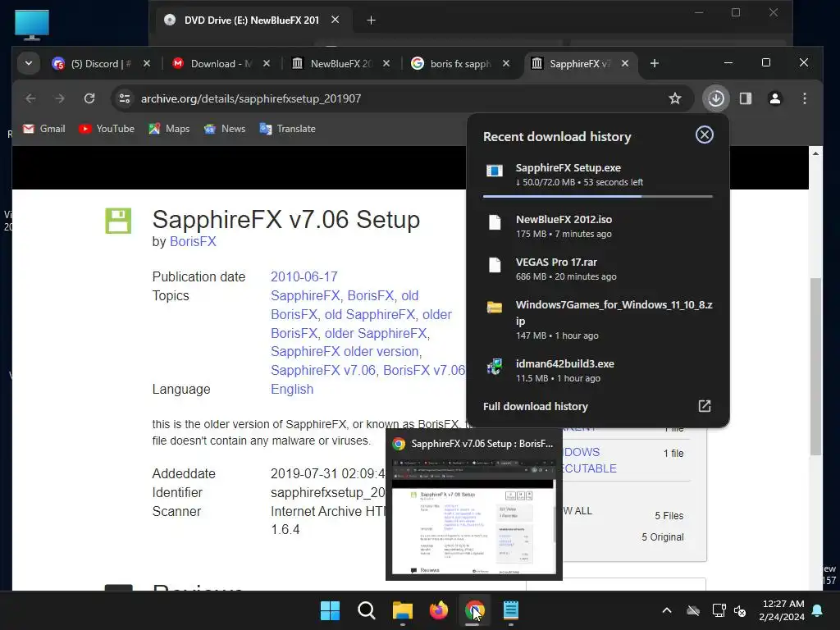Switch to the boris fx sapphire Google tab
840x630 pixels.
(460, 64)
